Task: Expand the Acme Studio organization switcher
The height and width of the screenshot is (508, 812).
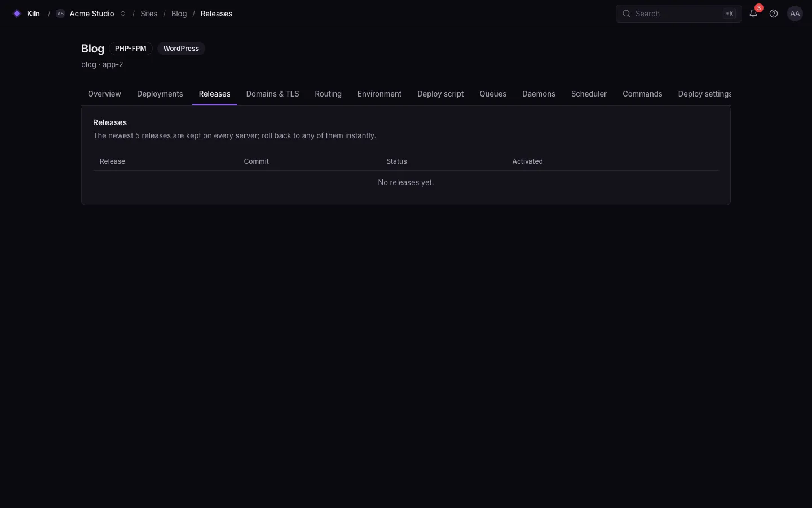Action: [x=91, y=14]
